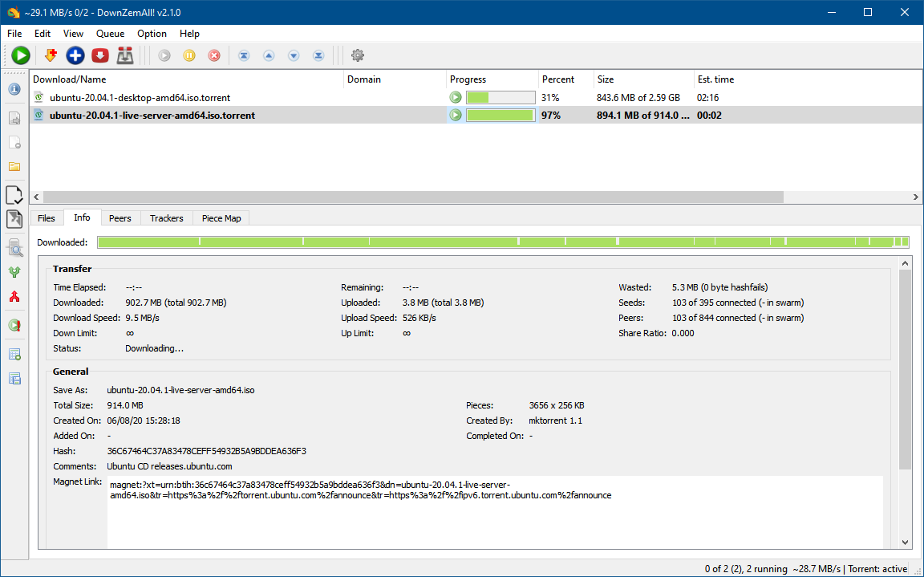Click the document checkmark sidebar icon
The image size is (924, 577).
(x=14, y=195)
